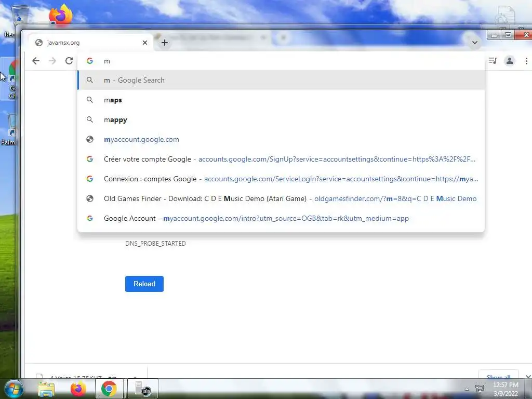Select 'm - Google Search' suggestion

coord(281,80)
